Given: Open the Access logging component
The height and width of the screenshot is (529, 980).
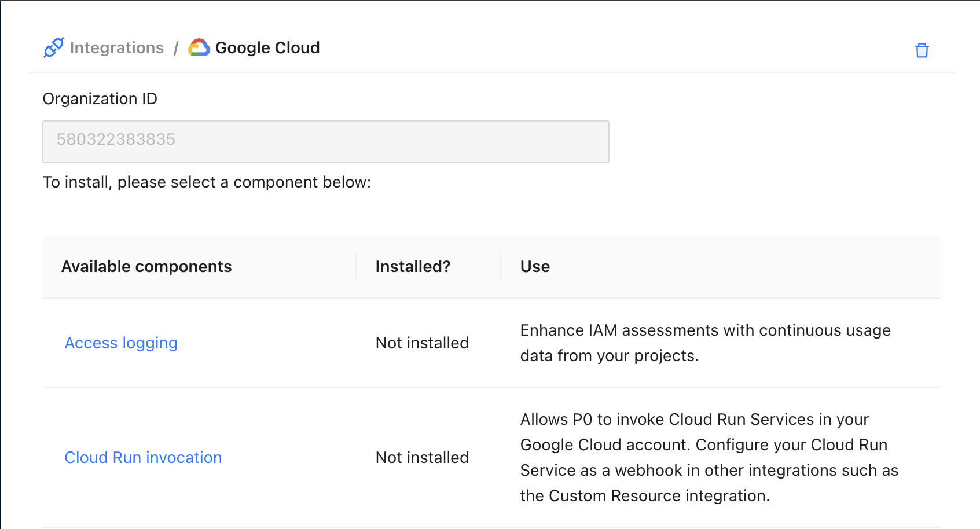Looking at the screenshot, I should (121, 343).
